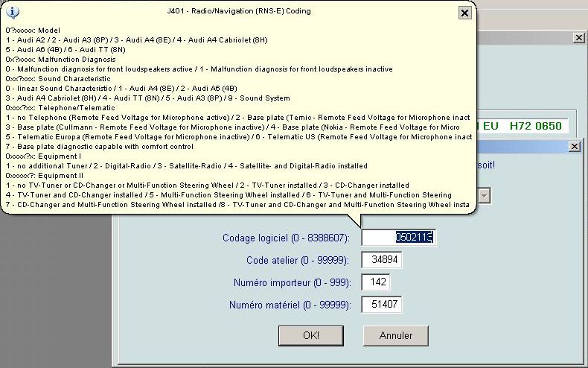Close the coding dialog window
Image resolution: width=588 pixels, height=368 pixels.
click(574, 147)
